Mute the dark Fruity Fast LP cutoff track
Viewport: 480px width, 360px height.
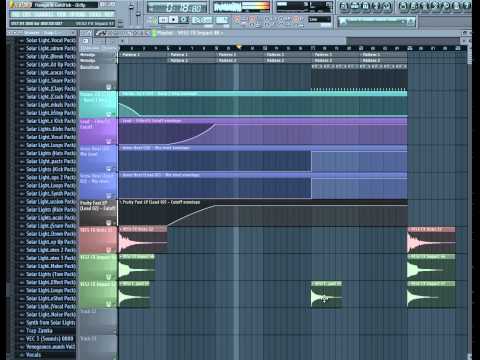108,222
